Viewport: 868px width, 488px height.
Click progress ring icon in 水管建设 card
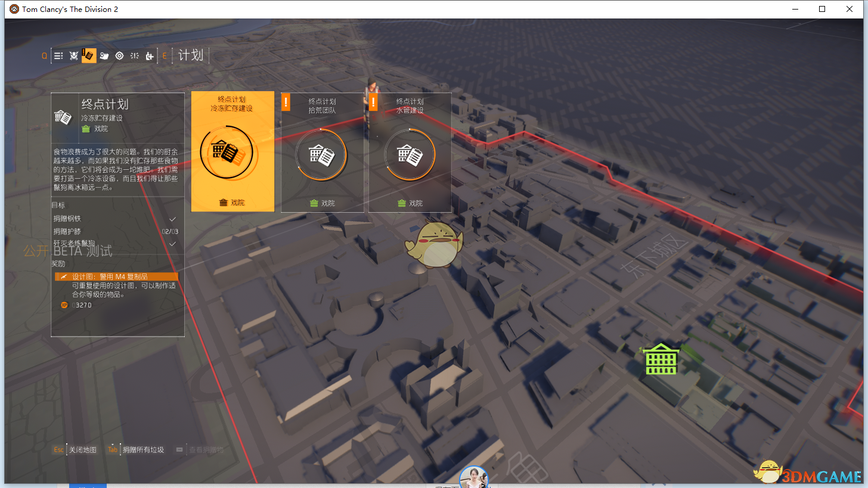tap(410, 154)
